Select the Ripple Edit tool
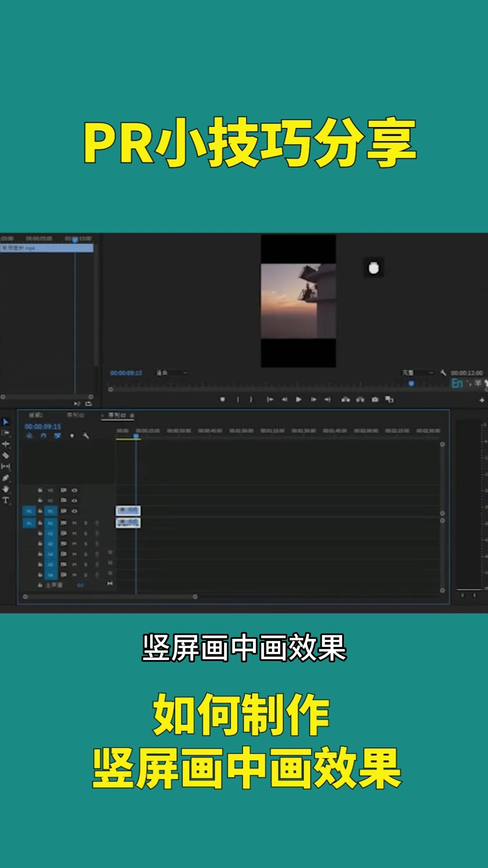488x868 pixels. pos(6,444)
